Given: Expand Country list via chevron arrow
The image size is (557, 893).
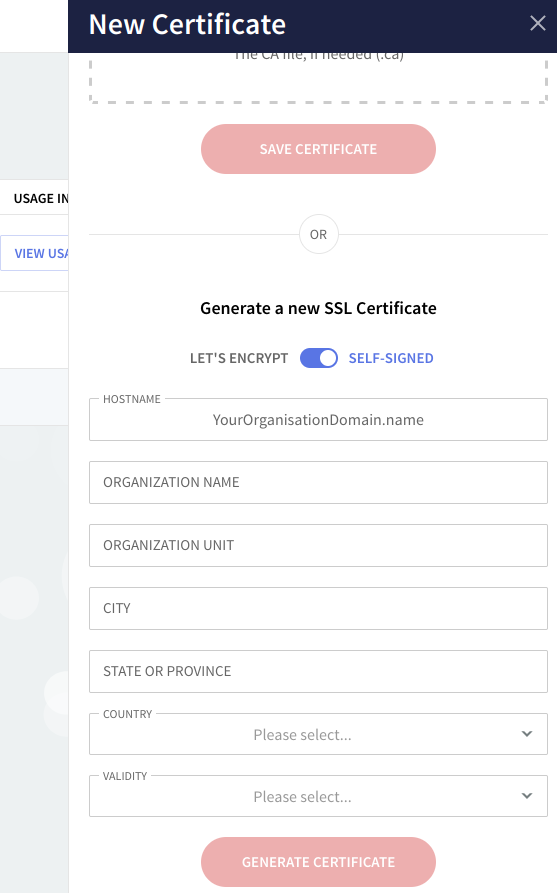Looking at the screenshot, I should point(527,734).
